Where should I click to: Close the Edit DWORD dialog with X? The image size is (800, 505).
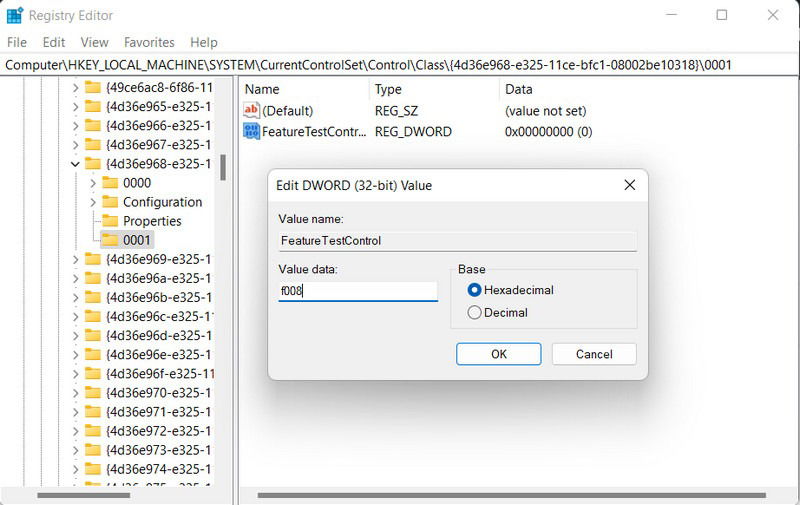[630, 185]
